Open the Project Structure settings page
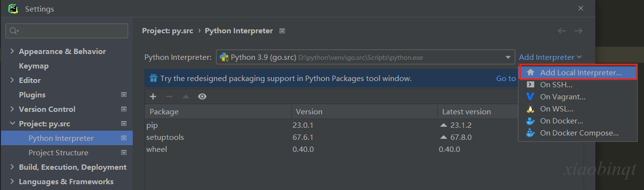This screenshot has width=644, height=190. click(58, 153)
